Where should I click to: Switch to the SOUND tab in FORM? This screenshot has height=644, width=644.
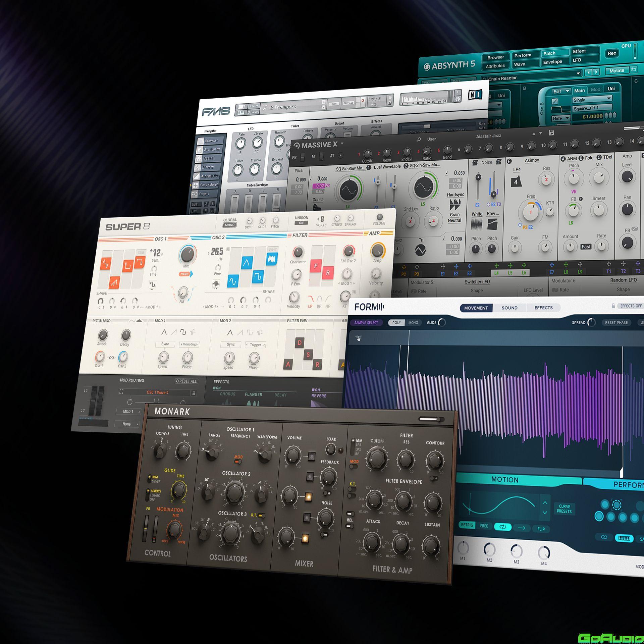[509, 308]
